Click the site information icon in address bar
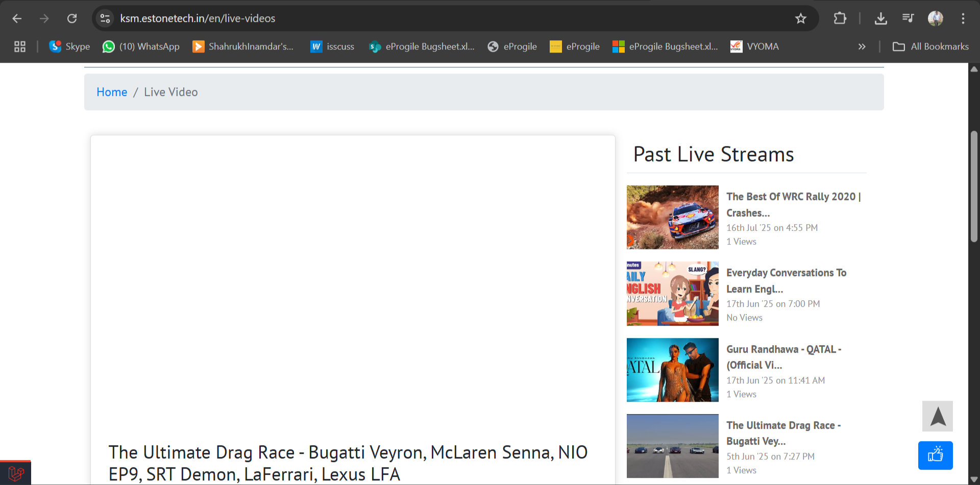980x485 pixels. [105, 19]
